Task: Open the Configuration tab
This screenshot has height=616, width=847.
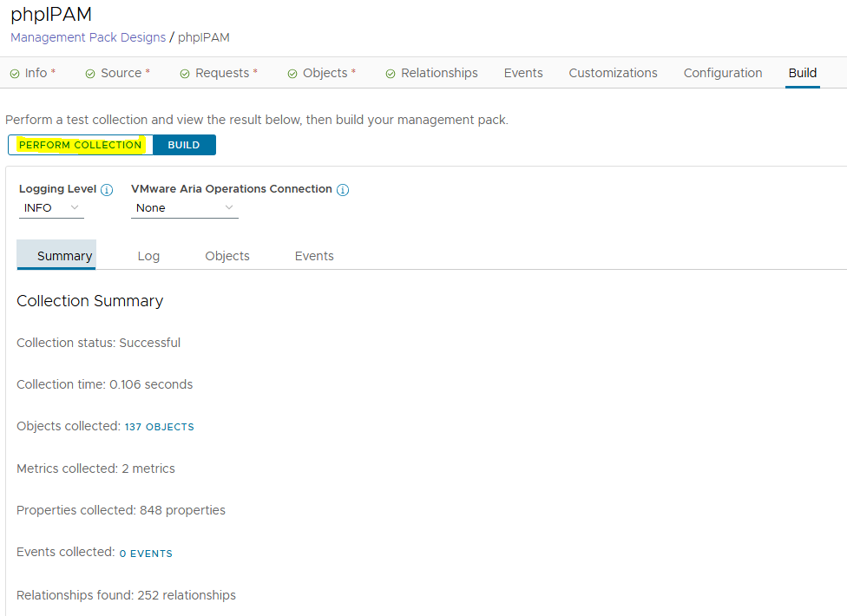Action: pos(722,73)
